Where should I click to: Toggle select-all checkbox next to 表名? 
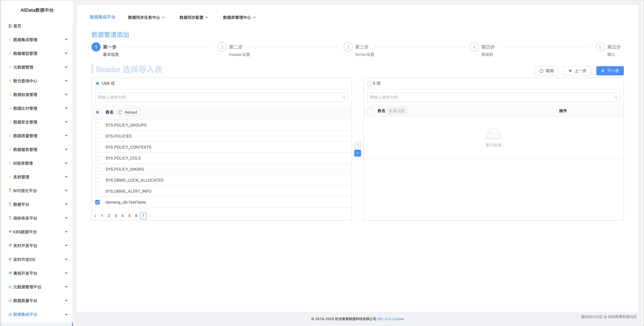tap(97, 112)
